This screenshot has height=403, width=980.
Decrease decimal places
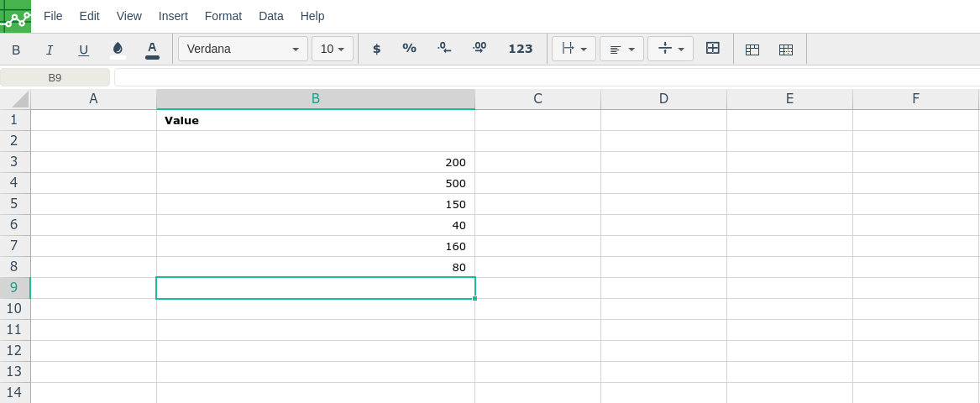click(x=444, y=49)
